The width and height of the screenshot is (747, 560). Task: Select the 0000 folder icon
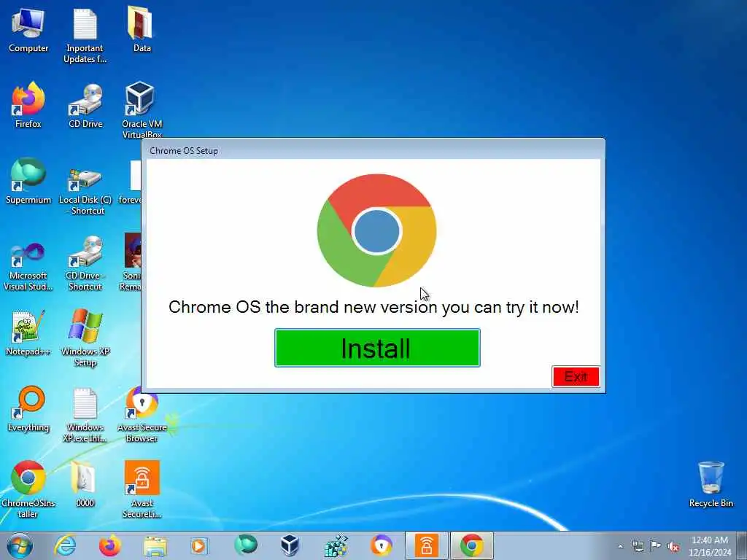[x=85, y=484]
